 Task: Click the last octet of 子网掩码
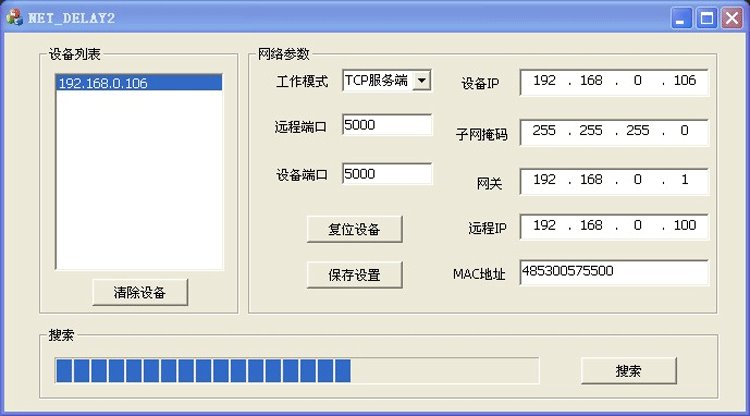tap(684, 131)
